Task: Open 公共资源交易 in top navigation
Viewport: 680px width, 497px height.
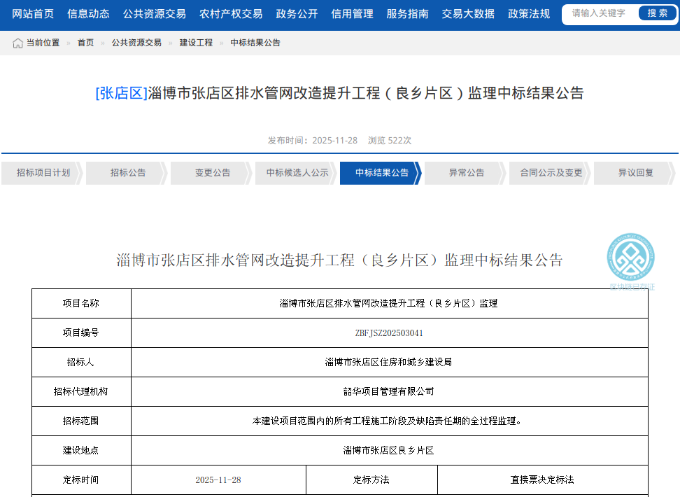Action: click(154, 14)
